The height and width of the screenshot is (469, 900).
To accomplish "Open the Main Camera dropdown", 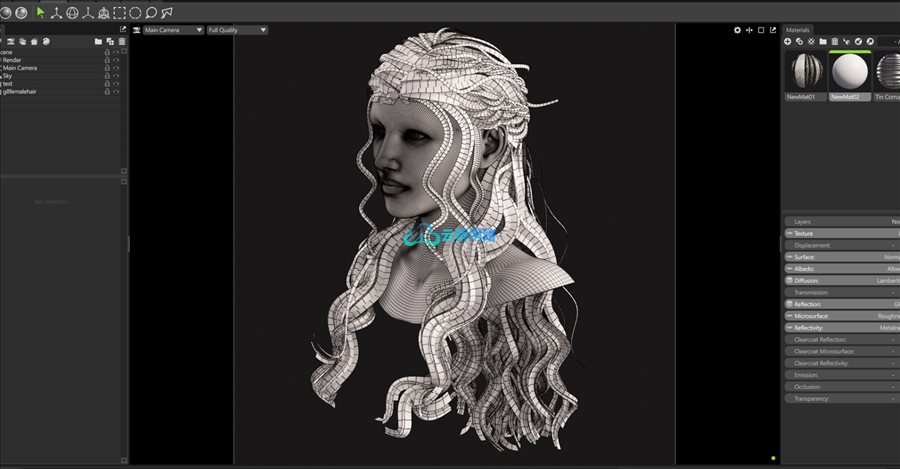I will [171, 30].
